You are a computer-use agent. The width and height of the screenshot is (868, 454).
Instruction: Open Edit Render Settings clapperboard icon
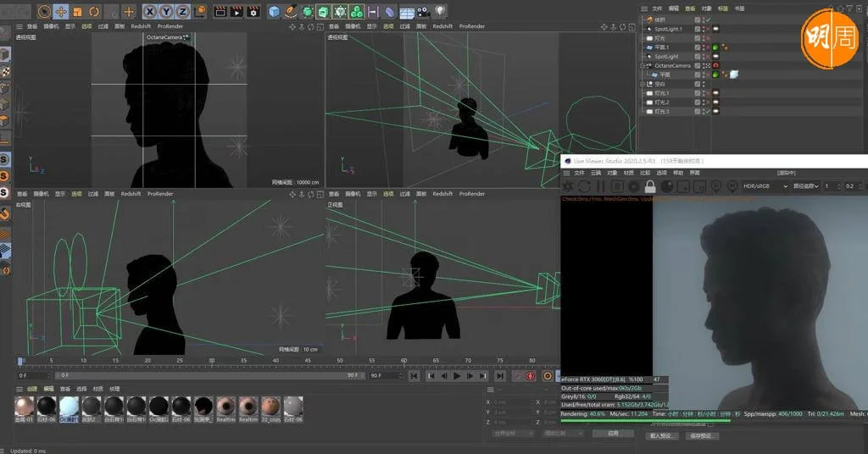click(x=253, y=12)
